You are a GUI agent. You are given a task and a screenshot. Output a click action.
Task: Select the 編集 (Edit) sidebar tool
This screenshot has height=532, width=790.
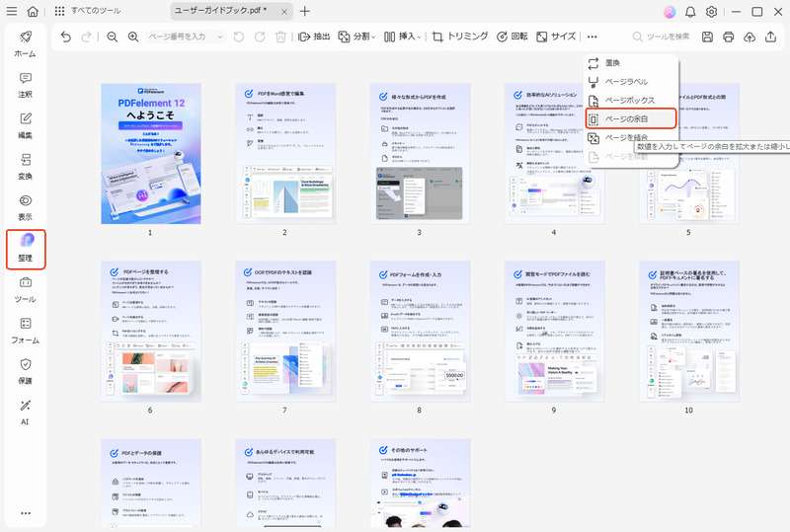tap(25, 125)
